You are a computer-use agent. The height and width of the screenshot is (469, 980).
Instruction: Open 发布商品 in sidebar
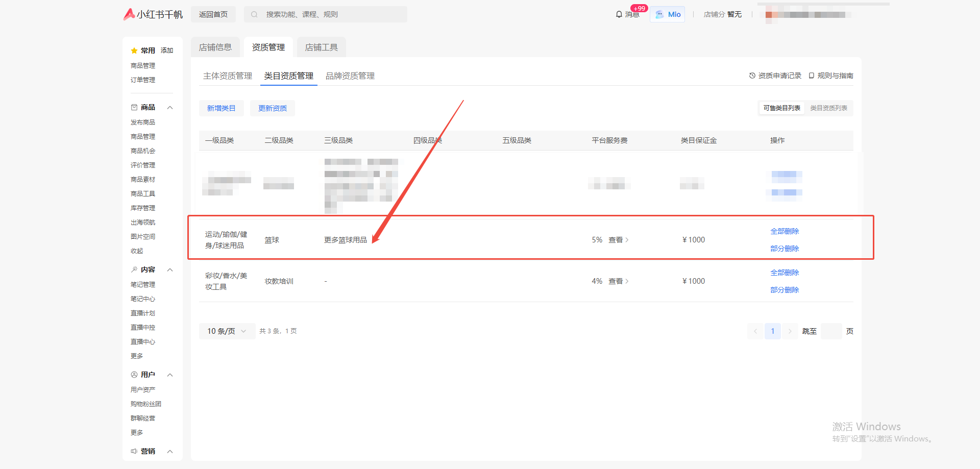point(143,122)
